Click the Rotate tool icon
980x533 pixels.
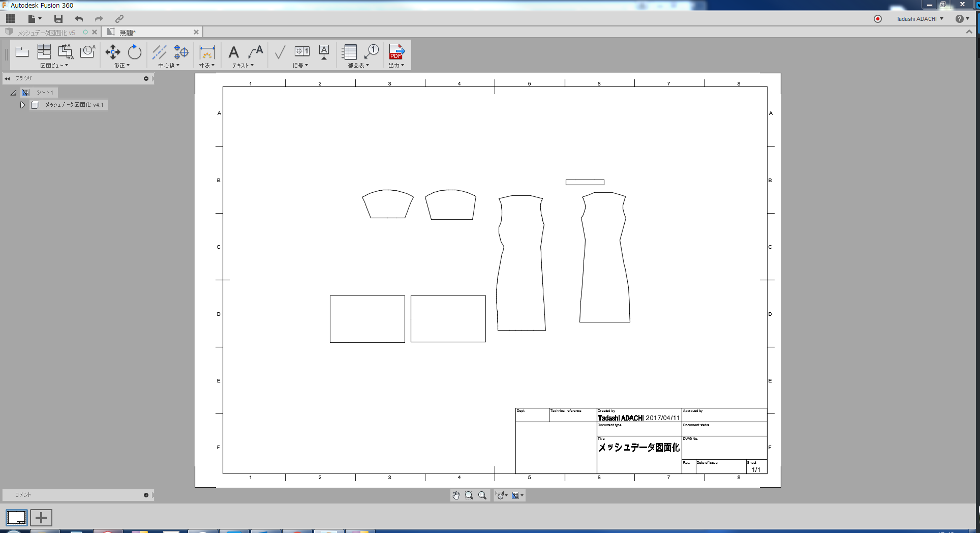tap(134, 52)
